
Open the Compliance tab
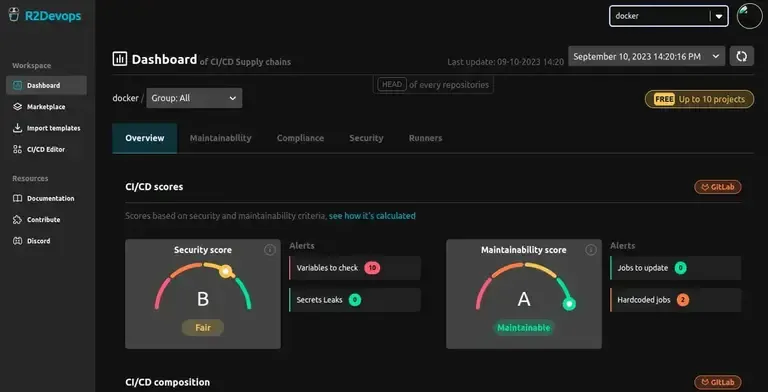pos(300,138)
